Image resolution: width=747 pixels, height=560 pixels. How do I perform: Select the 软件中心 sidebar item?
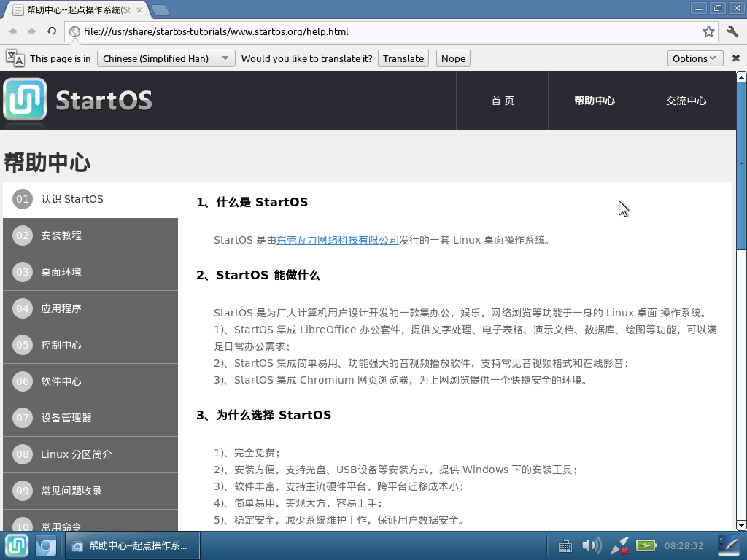(90, 381)
